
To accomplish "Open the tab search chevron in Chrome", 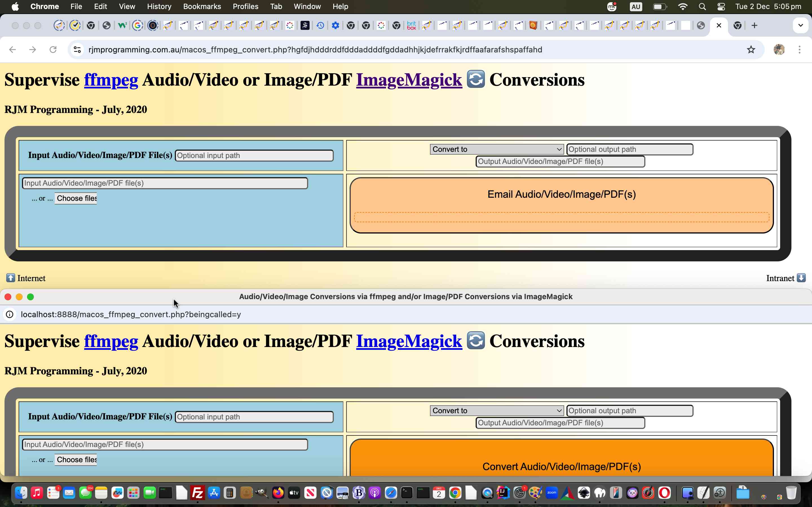I will tap(801, 25).
